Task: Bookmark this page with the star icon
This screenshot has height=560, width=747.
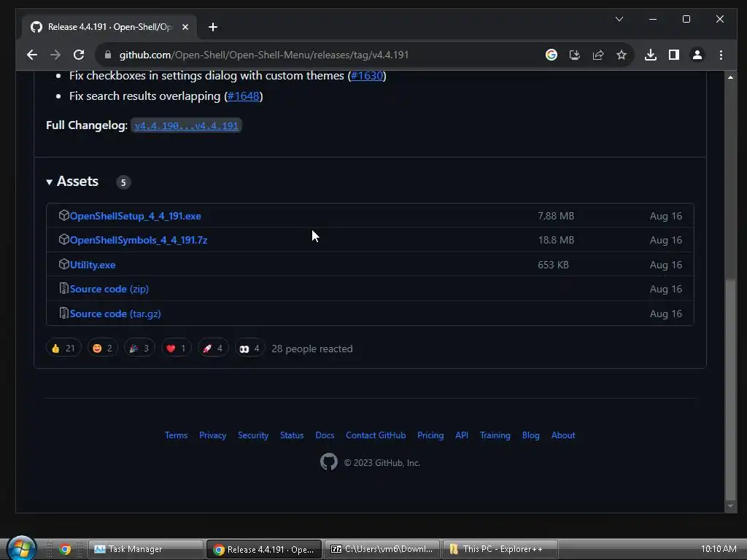Action: (622, 55)
